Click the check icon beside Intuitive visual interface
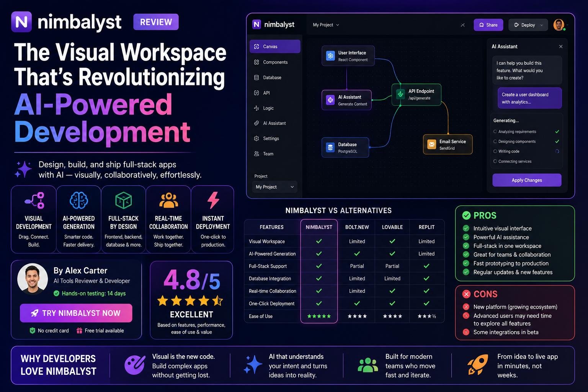The image size is (588, 392). 466,228
